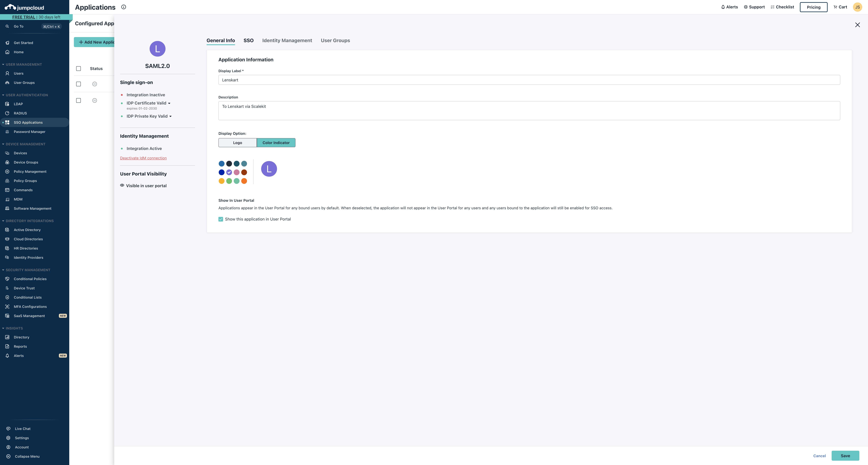Click the Reports sidebar icon
Viewport: 868px width, 465px height.
[7, 346]
